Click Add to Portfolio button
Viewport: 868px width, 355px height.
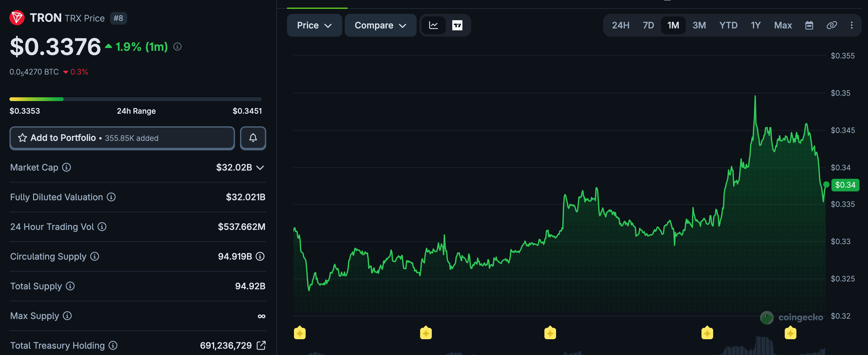pyautogui.click(x=122, y=138)
